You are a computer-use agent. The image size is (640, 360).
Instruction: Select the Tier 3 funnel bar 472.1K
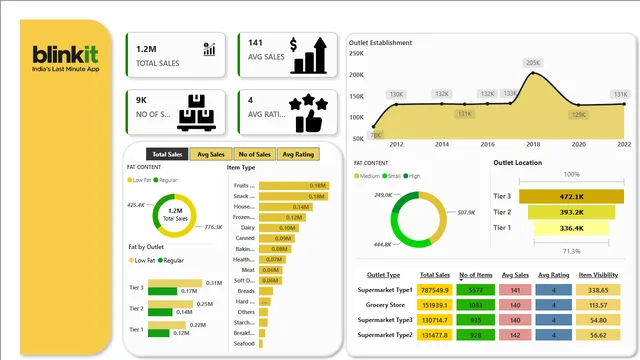pyautogui.click(x=571, y=196)
